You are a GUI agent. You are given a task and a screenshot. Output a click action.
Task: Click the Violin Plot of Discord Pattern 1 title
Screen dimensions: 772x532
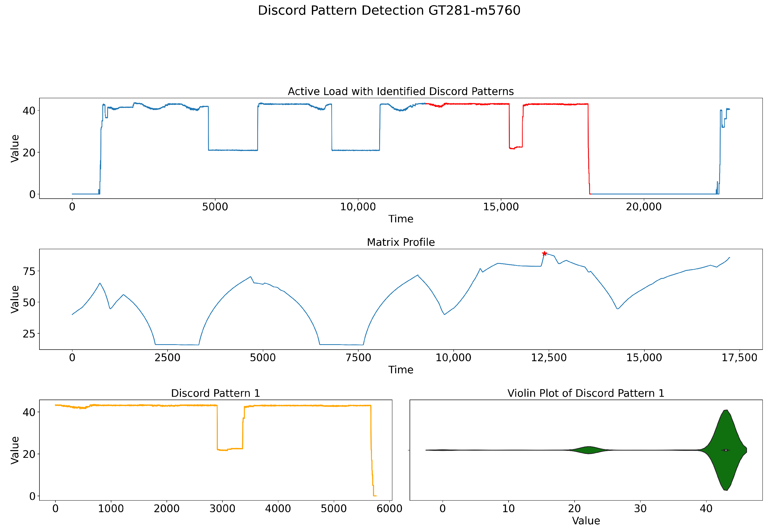click(x=586, y=393)
